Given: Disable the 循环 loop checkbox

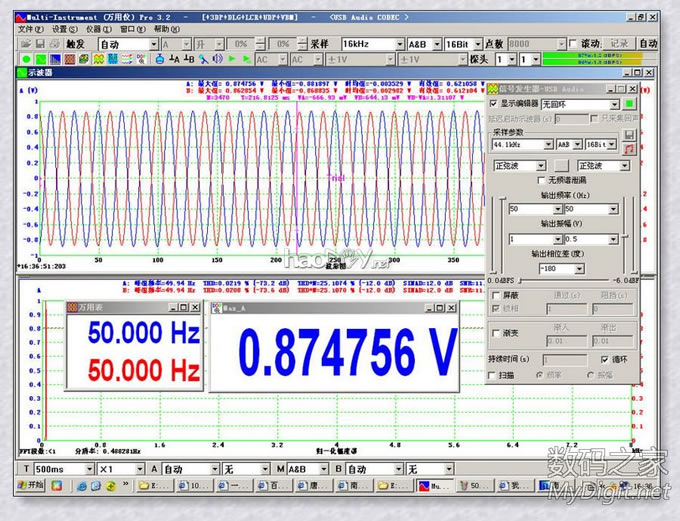Looking at the screenshot, I should click(604, 359).
